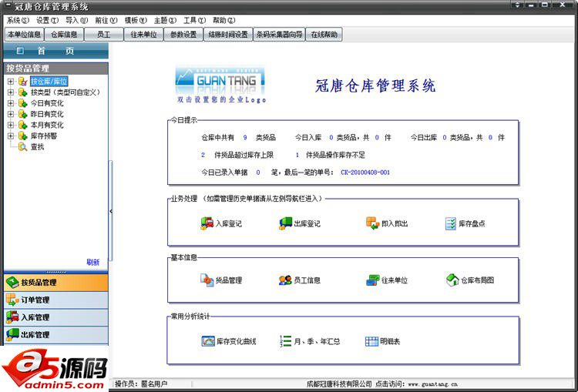This screenshot has width=578, height=392.
Task: Click the GUAN TANG company logo
Action: pyautogui.click(x=220, y=81)
